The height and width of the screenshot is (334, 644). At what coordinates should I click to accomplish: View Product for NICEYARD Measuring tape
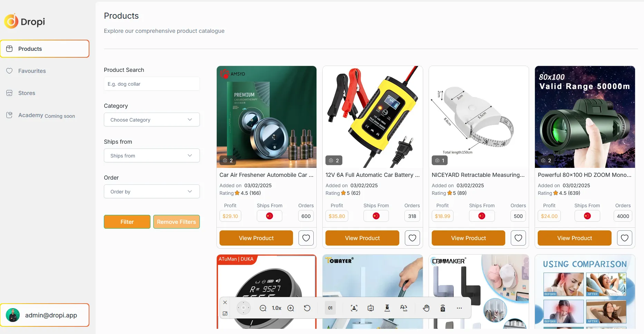468,238
